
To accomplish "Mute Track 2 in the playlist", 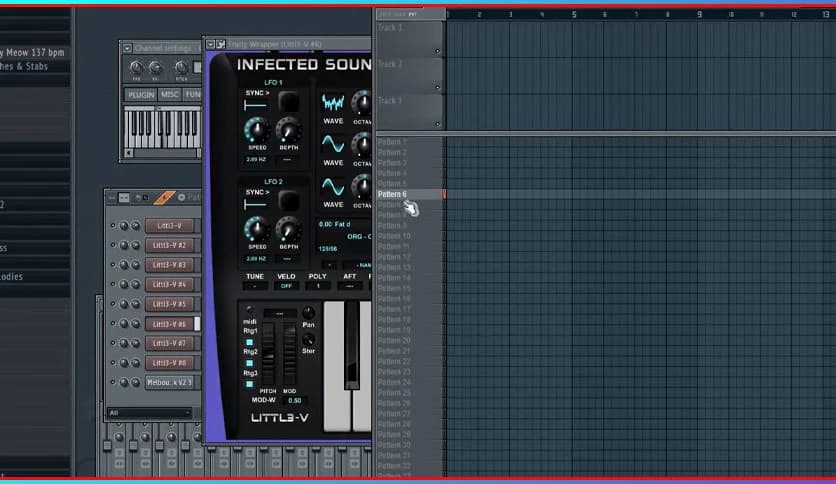I will pos(437,87).
